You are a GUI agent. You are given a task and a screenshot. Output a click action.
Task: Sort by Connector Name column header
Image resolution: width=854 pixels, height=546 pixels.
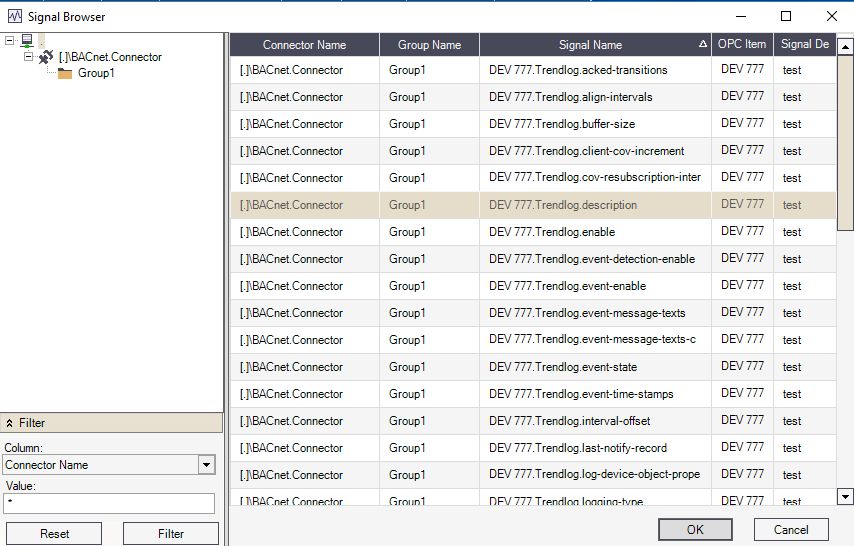click(x=304, y=45)
